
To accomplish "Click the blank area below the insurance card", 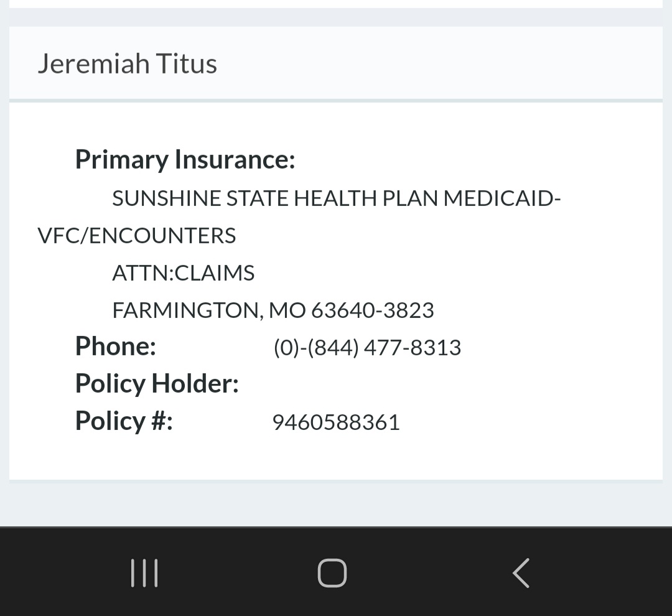I will point(336,503).
